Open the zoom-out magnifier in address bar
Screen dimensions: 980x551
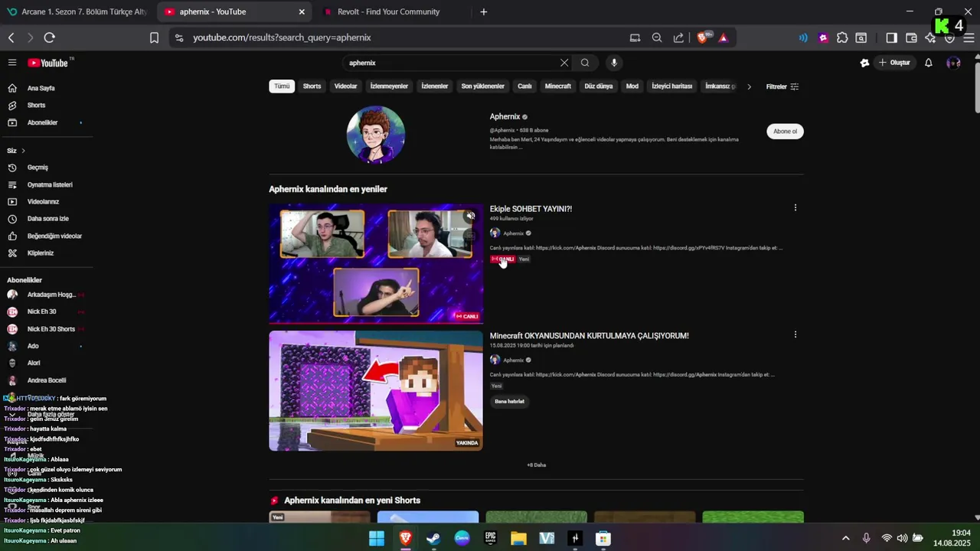(x=657, y=37)
